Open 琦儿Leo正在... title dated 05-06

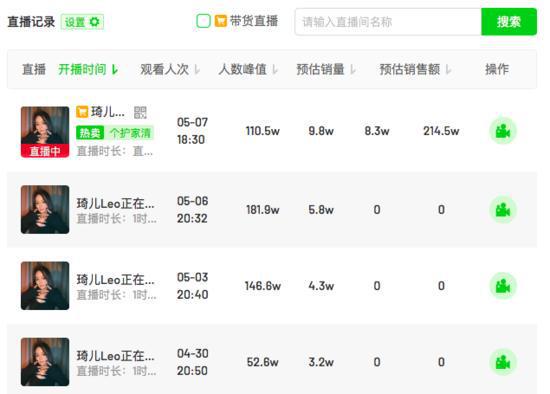tap(115, 203)
